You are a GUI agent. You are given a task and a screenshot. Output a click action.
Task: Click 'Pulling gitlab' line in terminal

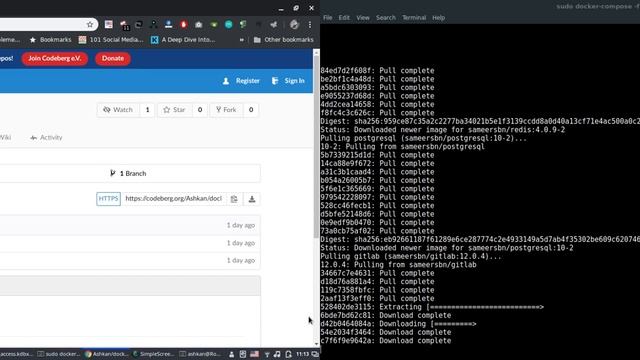411,256
